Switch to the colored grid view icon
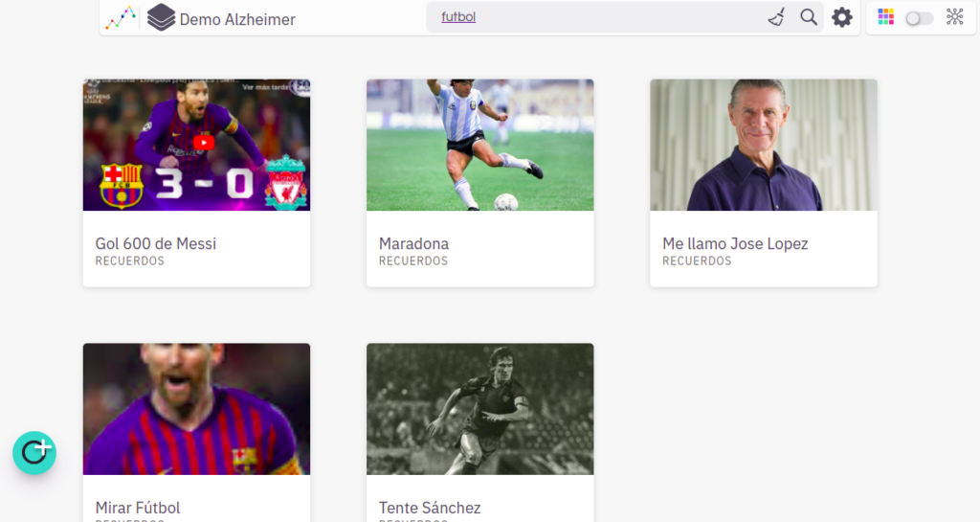The width and height of the screenshot is (980, 522). 885,17
